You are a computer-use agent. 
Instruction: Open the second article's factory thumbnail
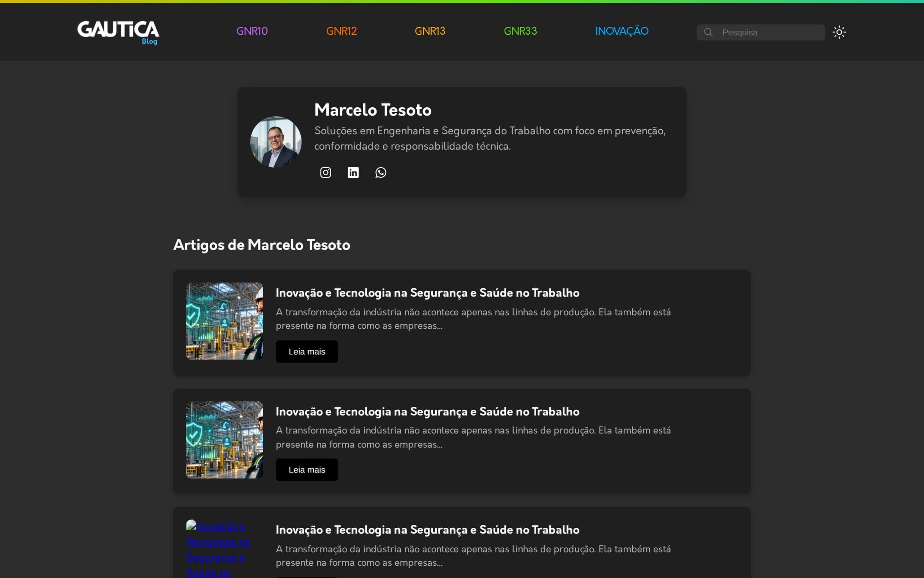pos(225,440)
